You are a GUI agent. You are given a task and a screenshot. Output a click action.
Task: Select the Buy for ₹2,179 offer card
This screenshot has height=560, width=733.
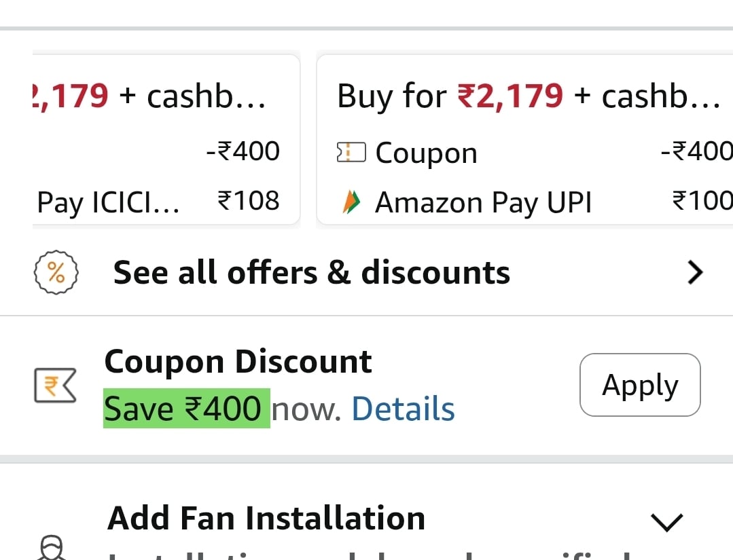coord(524,139)
